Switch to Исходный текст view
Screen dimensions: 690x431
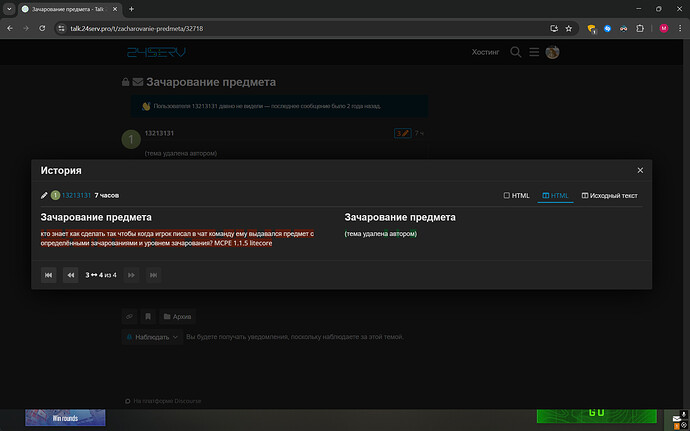point(609,195)
